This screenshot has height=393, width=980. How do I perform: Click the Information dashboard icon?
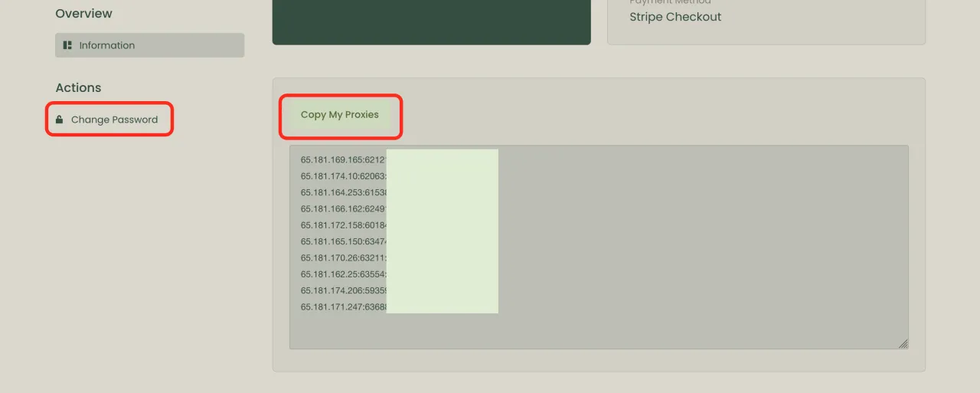click(x=67, y=45)
